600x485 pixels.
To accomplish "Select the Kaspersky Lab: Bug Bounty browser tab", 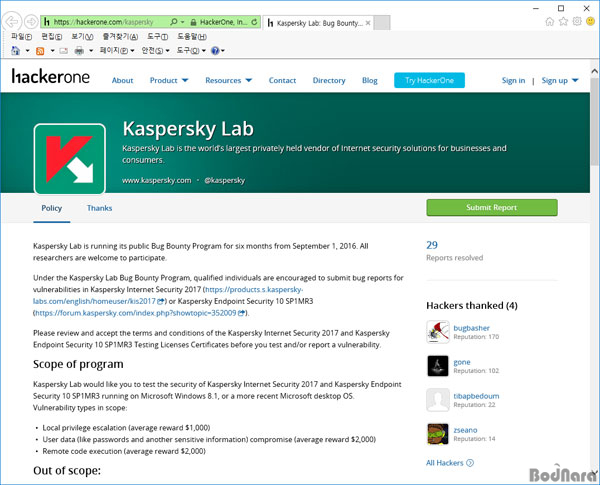I will (316, 23).
